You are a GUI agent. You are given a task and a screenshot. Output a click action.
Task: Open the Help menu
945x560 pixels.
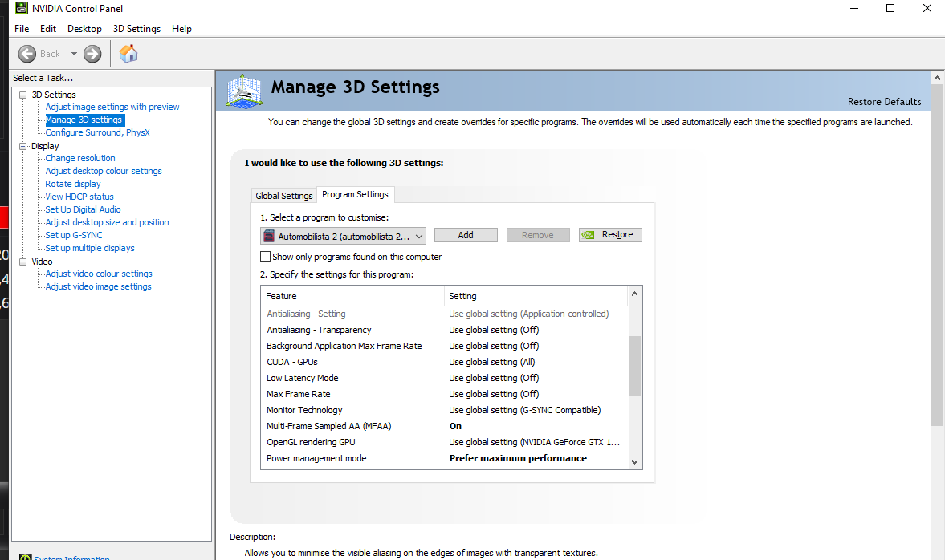[181, 29]
